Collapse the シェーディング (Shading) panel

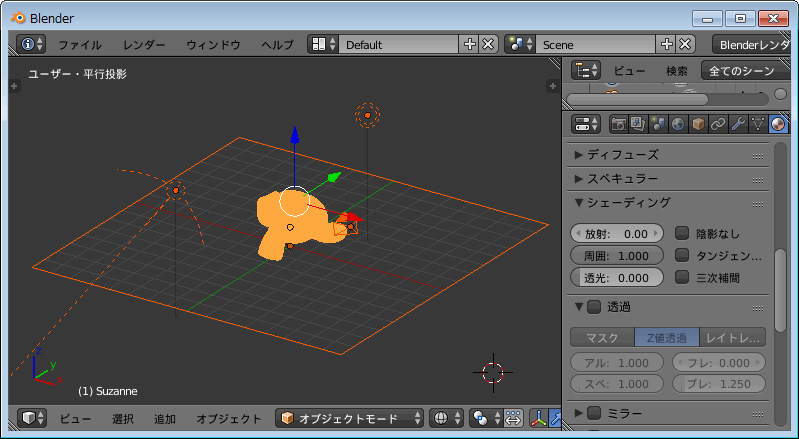578,203
